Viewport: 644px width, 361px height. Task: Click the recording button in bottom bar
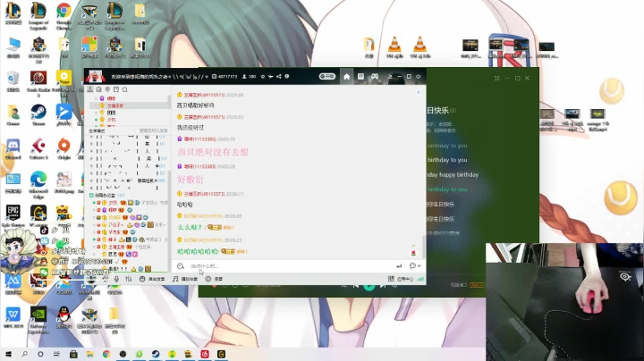(x=214, y=279)
